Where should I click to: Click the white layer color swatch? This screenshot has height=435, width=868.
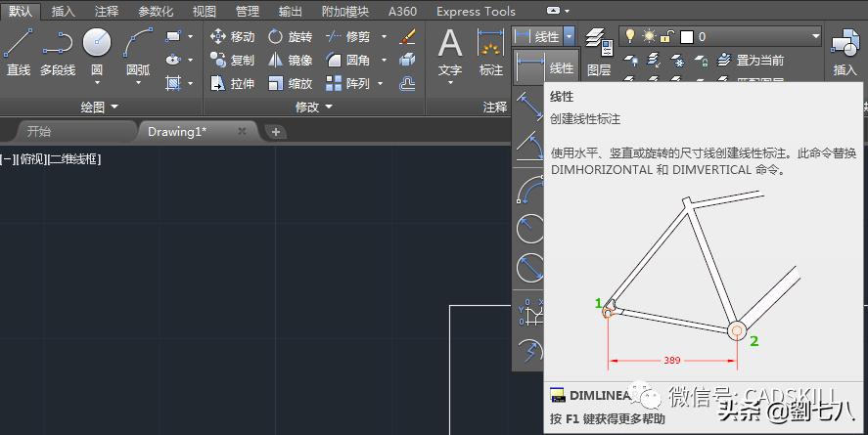(687, 37)
